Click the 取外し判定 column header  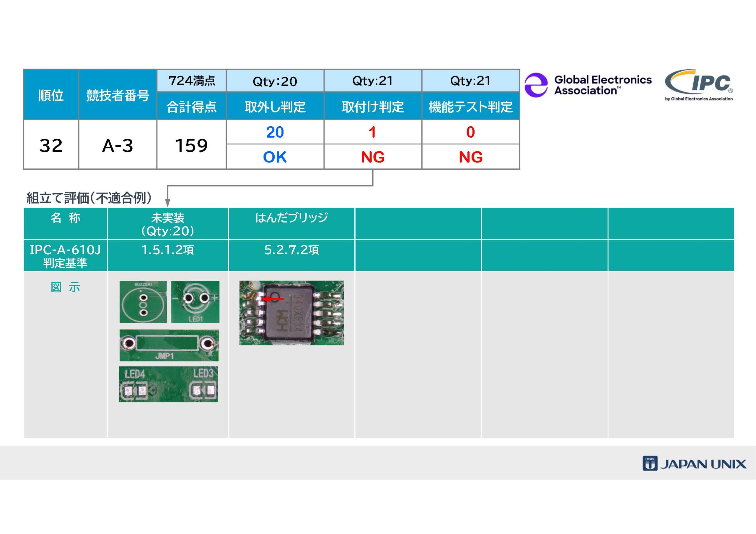275,106
